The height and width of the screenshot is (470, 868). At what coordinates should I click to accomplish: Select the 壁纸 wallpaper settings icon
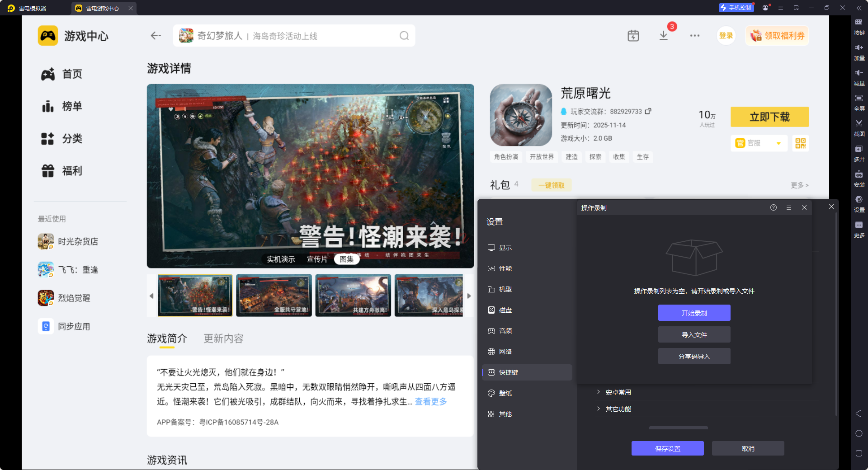tap(492, 393)
